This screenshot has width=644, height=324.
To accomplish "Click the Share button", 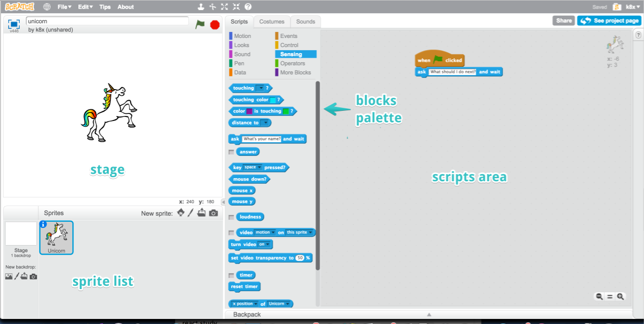I will coord(564,21).
